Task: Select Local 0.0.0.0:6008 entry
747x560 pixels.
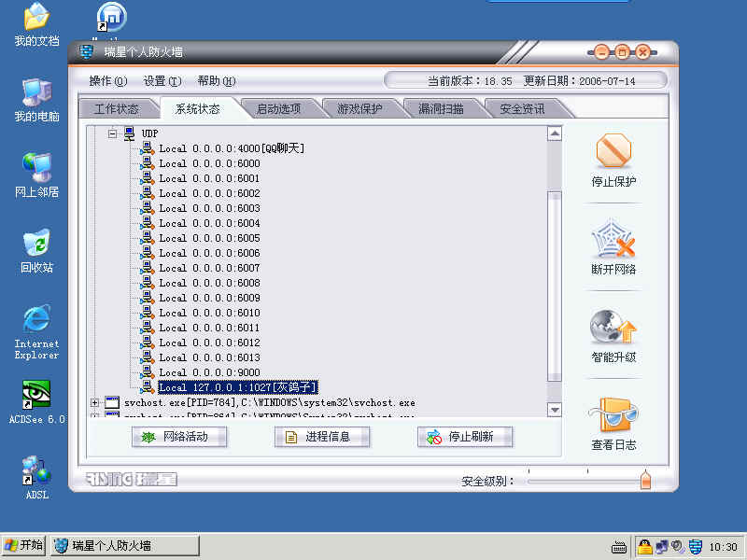Action: click(x=209, y=283)
